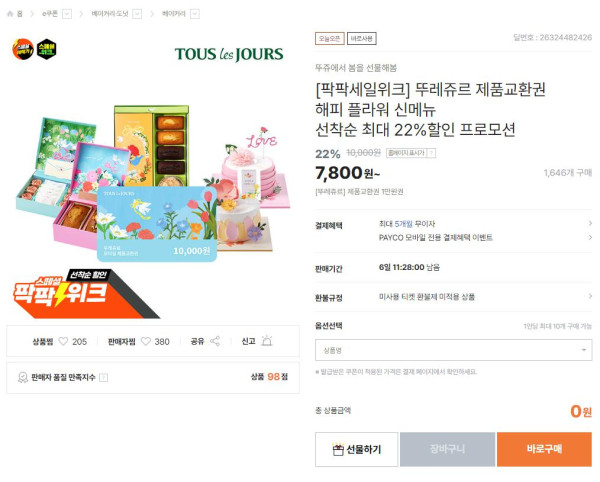Click the home icon in breadcrumb
The height and width of the screenshot is (482, 600).
point(10,14)
